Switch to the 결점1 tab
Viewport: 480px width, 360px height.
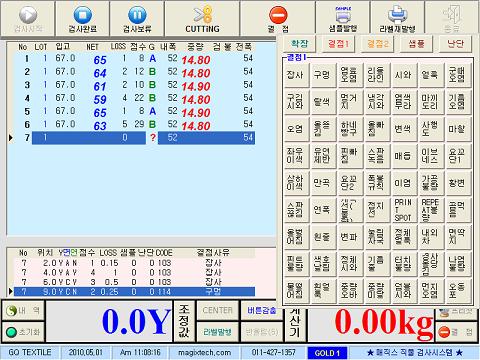[x=338, y=44]
